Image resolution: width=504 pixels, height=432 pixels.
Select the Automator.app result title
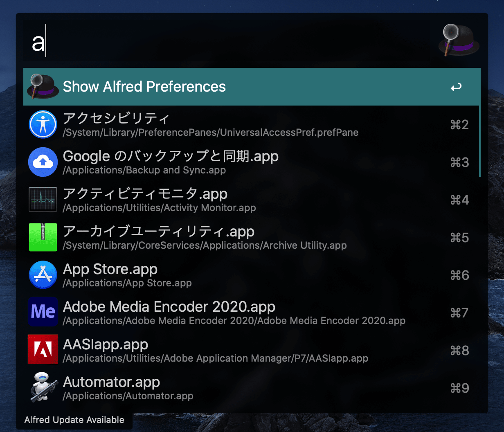coord(111,382)
